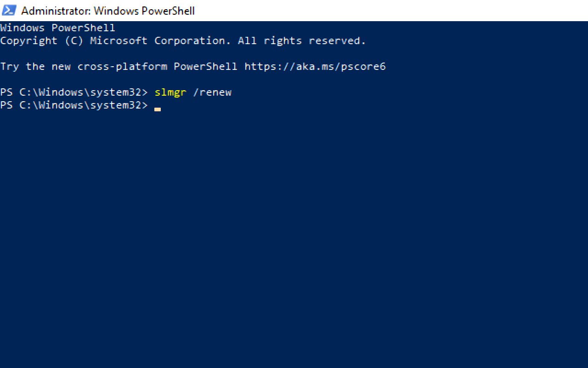Screen dimensions: 588x368
Task: Click the 'Administrator: Windows PowerShell' title text
Action: click(108, 11)
